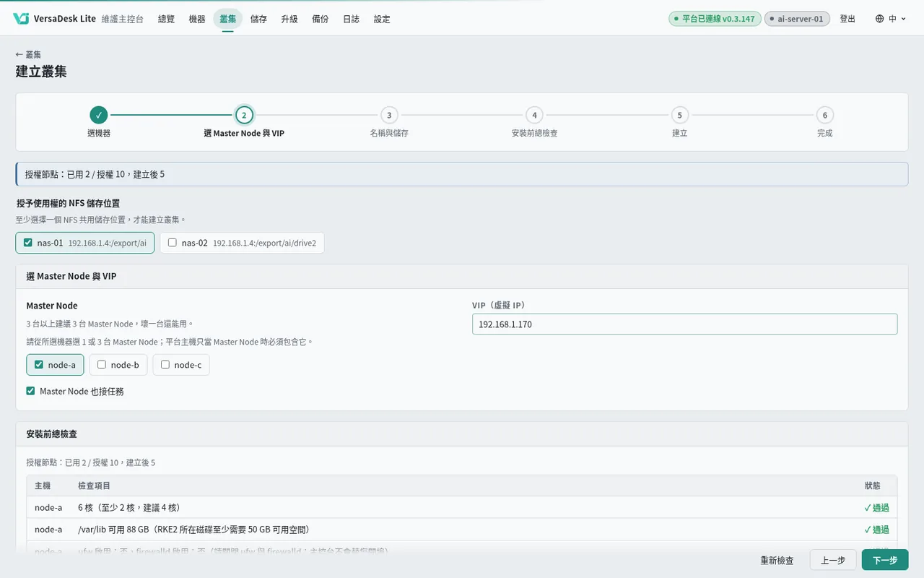Click the step 5 建立 circle
924x578 pixels.
click(x=679, y=115)
